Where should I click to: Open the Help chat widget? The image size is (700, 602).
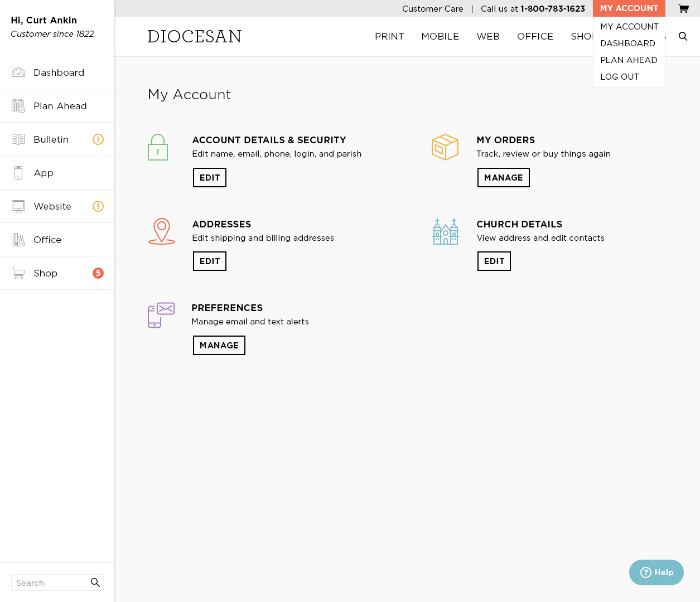(x=656, y=572)
